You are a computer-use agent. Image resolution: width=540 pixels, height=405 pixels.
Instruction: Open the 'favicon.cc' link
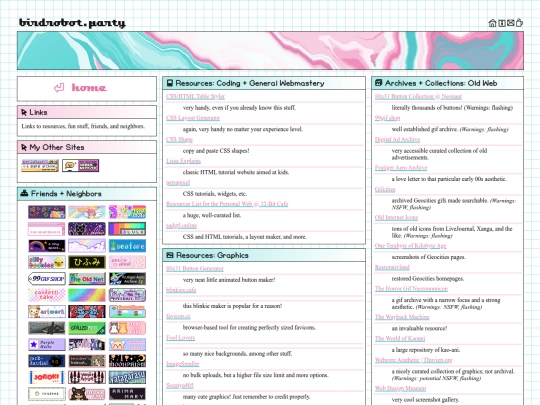(x=178, y=316)
